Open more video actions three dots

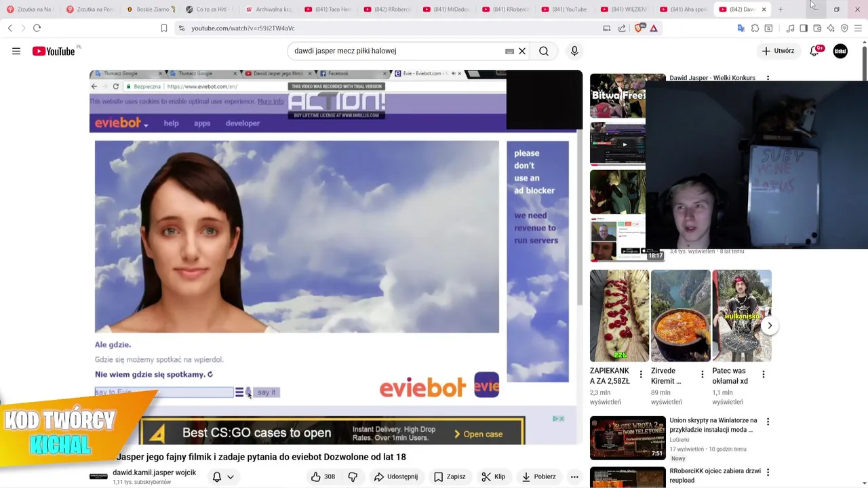click(574, 476)
